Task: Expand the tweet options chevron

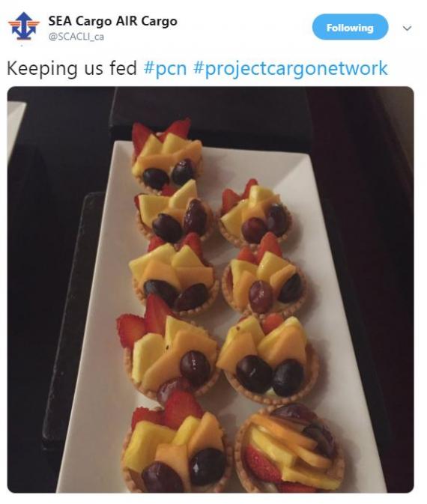Action: click(x=407, y=28)
